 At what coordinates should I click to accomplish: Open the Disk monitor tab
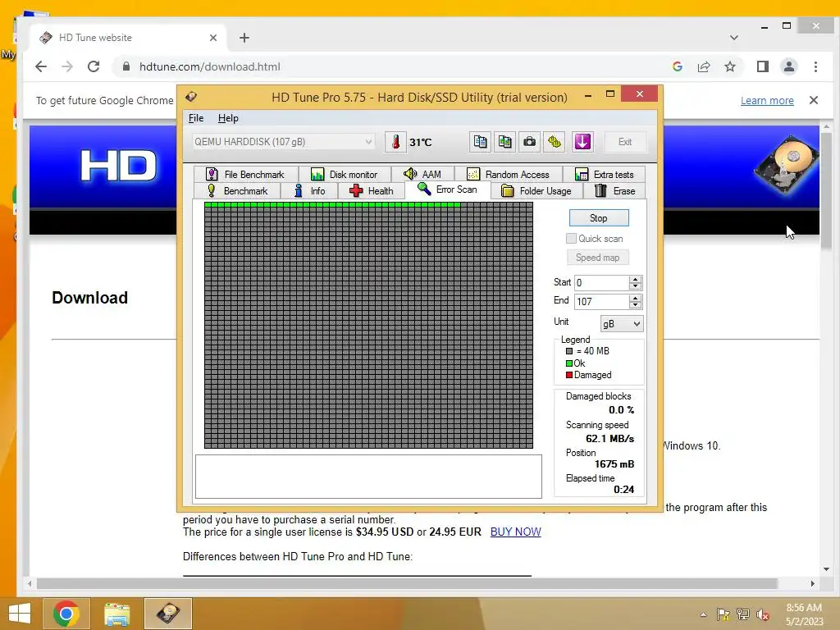345,174
